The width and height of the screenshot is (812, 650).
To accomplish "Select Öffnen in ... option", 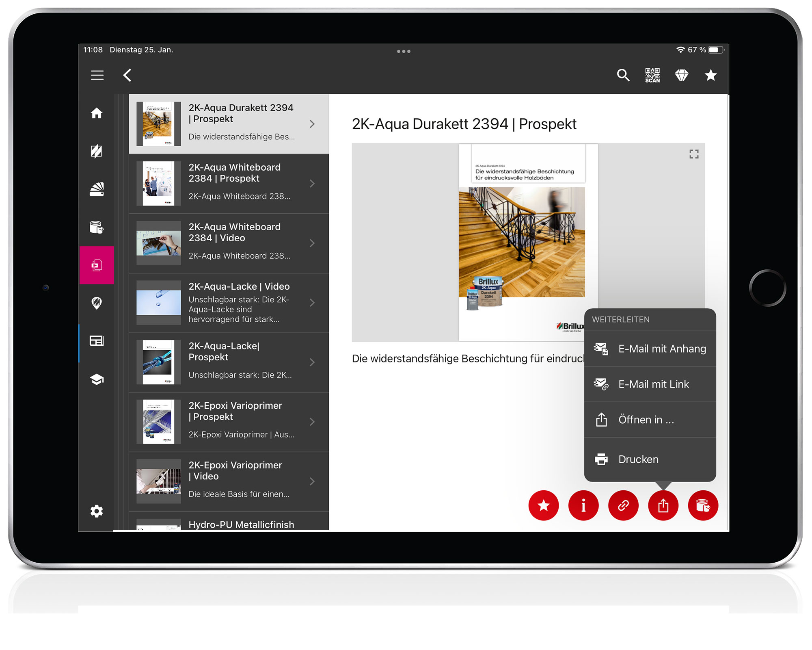I will coord(650,420).
